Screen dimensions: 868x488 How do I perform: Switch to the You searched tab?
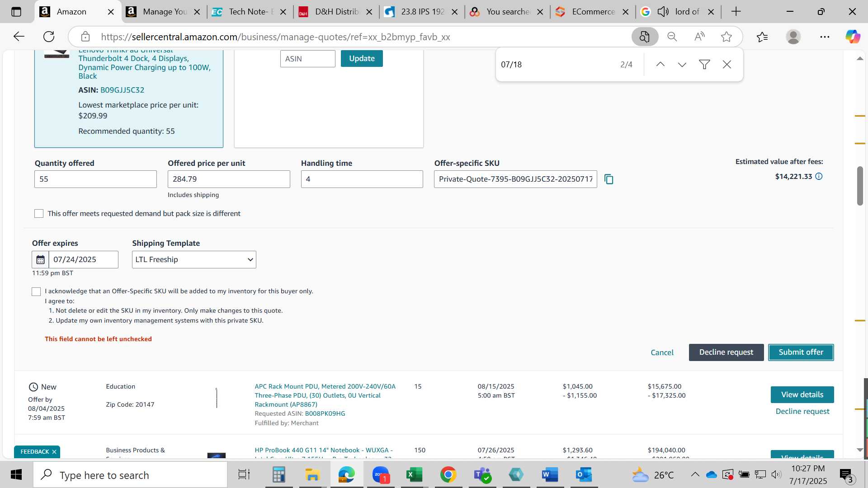click(x=508, y=12)
